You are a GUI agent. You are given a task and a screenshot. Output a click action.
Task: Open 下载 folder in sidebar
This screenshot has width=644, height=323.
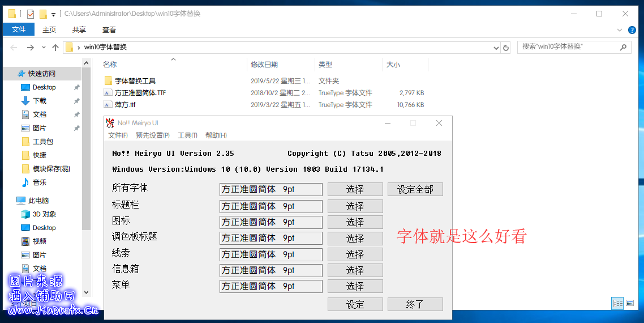coord(40,101)
